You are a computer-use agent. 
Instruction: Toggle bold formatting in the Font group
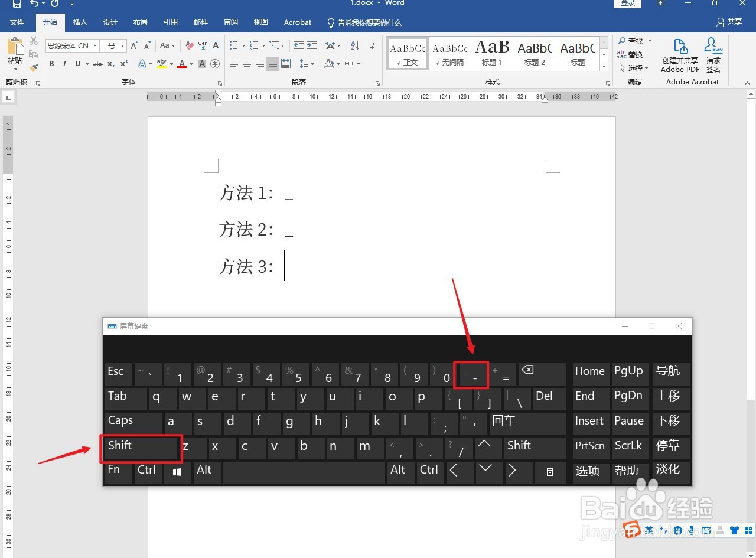coord(51,63)
